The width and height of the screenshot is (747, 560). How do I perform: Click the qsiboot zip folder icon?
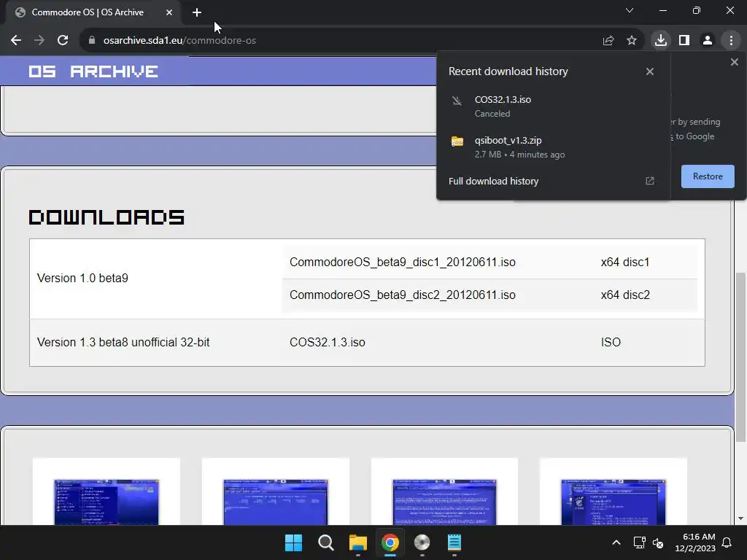pos(457,141)
